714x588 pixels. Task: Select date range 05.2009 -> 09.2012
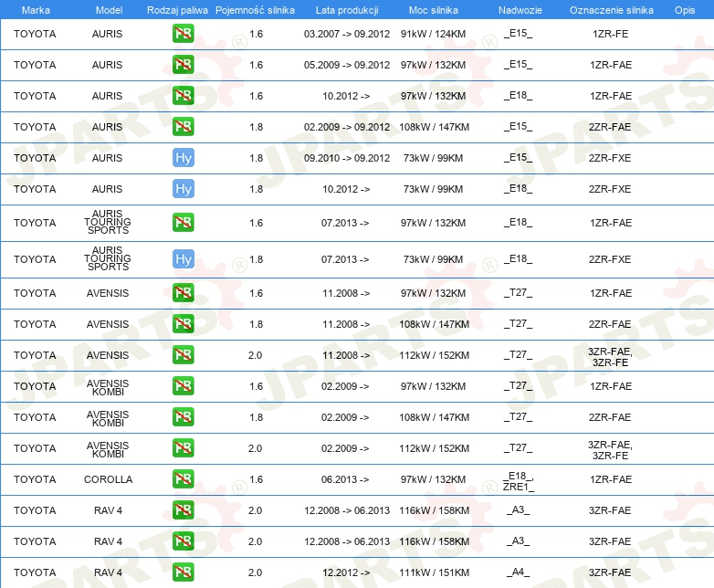click(x=347, y=65)
